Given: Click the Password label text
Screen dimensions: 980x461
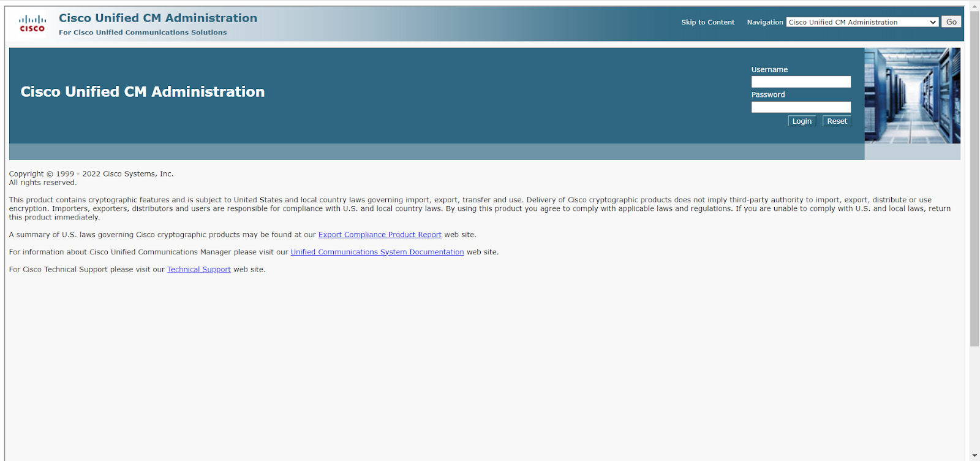Looking at the screenshot, I should [768, 94].
